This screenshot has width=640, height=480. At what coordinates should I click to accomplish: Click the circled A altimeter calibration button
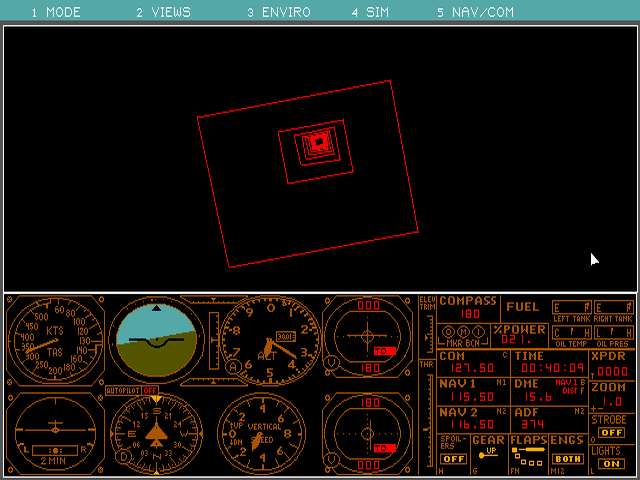(x=233, y=366)
